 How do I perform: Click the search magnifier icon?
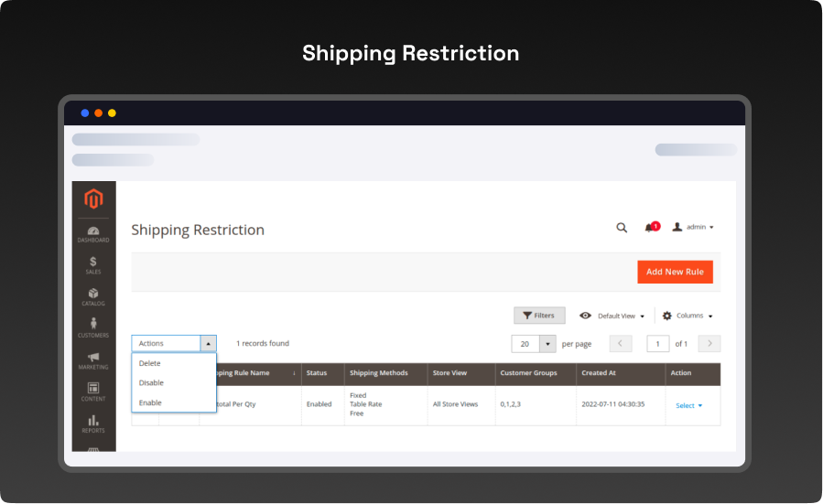(622, 228)
